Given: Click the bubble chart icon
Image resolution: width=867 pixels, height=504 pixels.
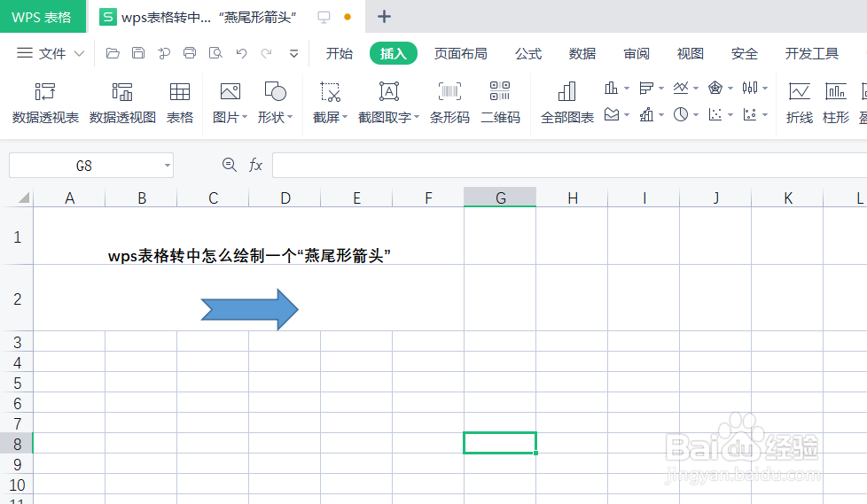Looking at the screenshot, I should 750,114.
